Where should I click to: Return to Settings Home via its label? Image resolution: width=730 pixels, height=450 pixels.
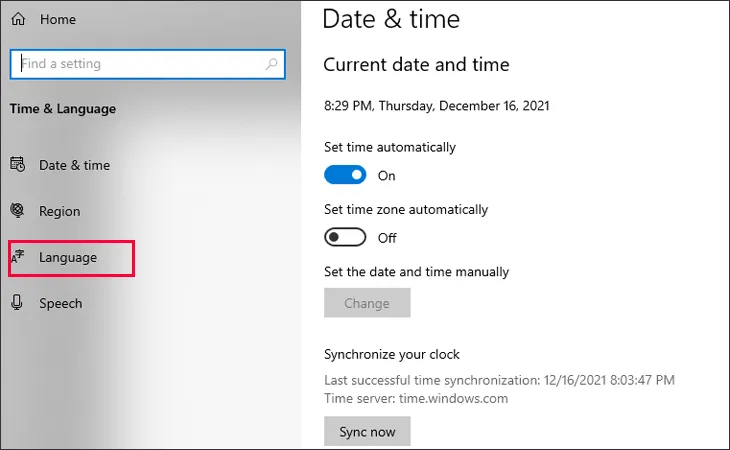57,19
